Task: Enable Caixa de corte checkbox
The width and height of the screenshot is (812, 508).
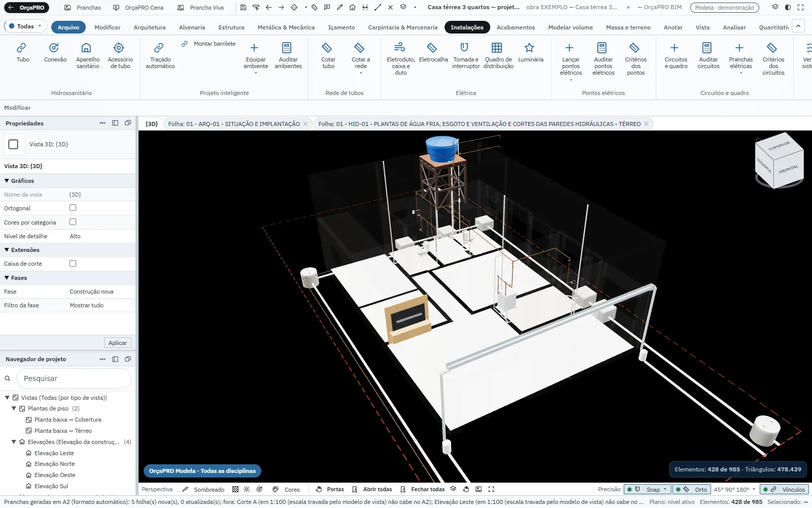Action: click(73, 264)
